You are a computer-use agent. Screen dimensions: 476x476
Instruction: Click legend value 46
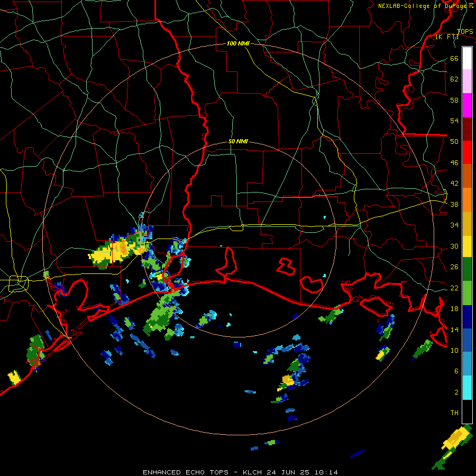click(454, 163)
